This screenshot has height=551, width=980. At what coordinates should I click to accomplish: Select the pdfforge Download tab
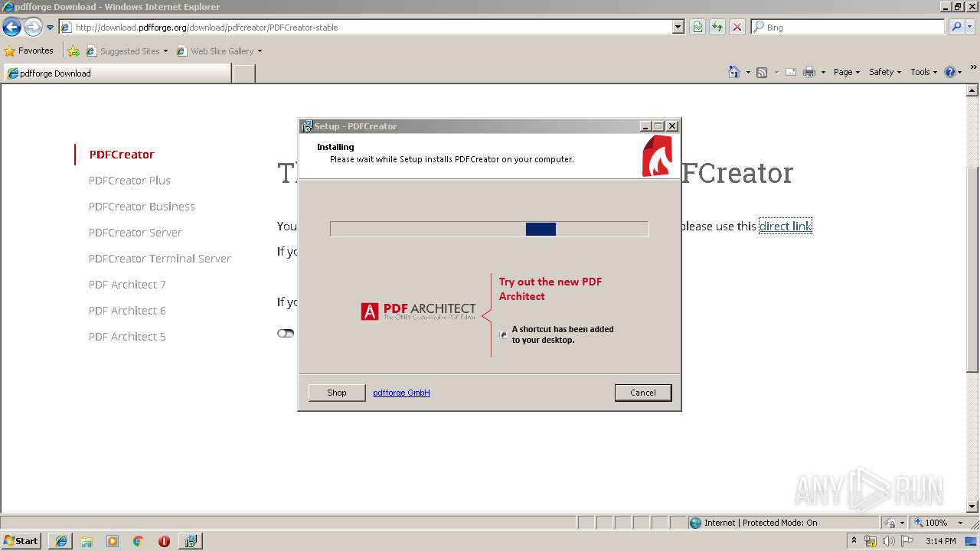click(117, 73)
